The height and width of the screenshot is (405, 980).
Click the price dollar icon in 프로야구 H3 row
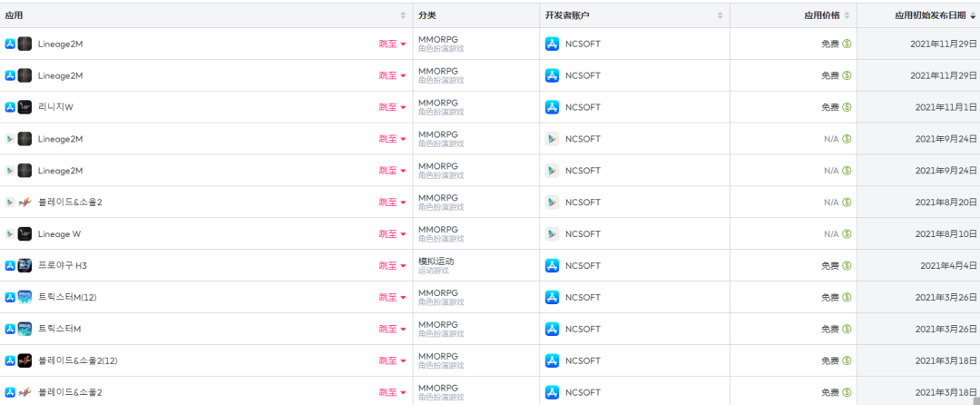tap(847, 266)
